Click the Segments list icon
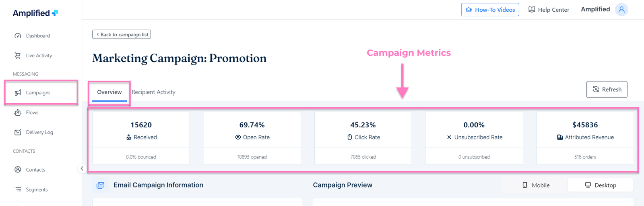This screenshot has height=206, width=644. coord(18,189)
